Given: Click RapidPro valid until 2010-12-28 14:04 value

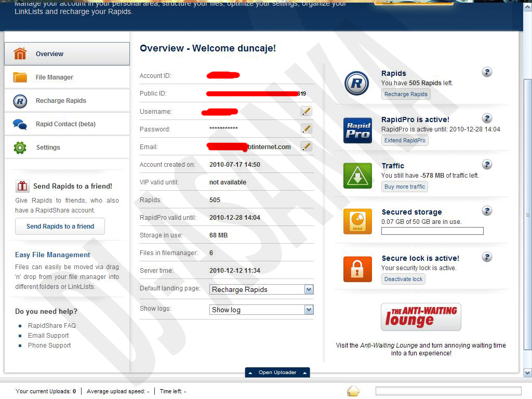Looking at the screenshot, I should (235, 218).
